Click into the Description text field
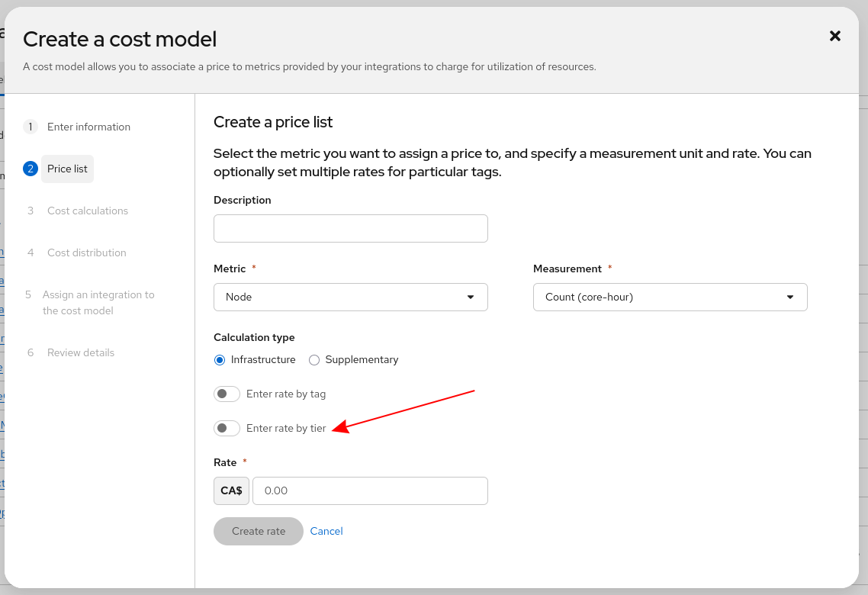 coord(350,228)
